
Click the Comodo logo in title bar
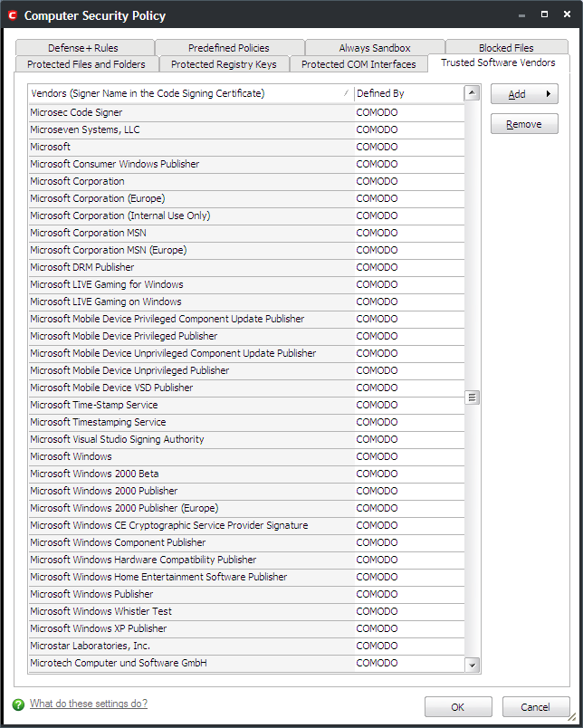click(x=13, y=15)
